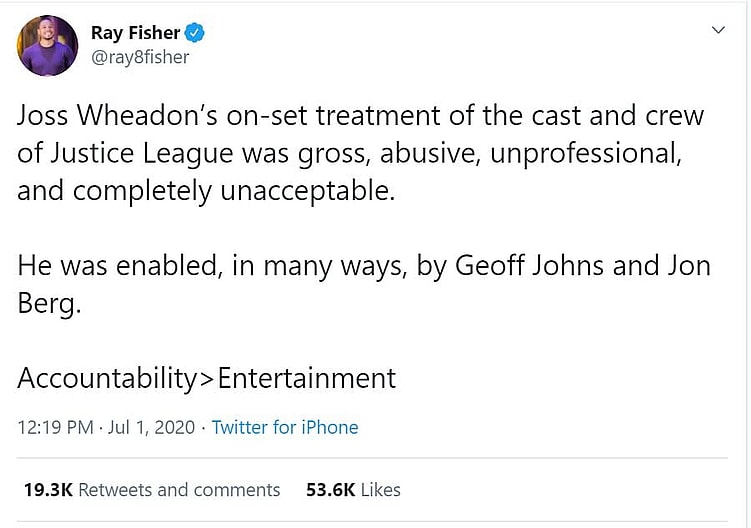Click the word "Berg." in the tweet

tap(49, 304)
